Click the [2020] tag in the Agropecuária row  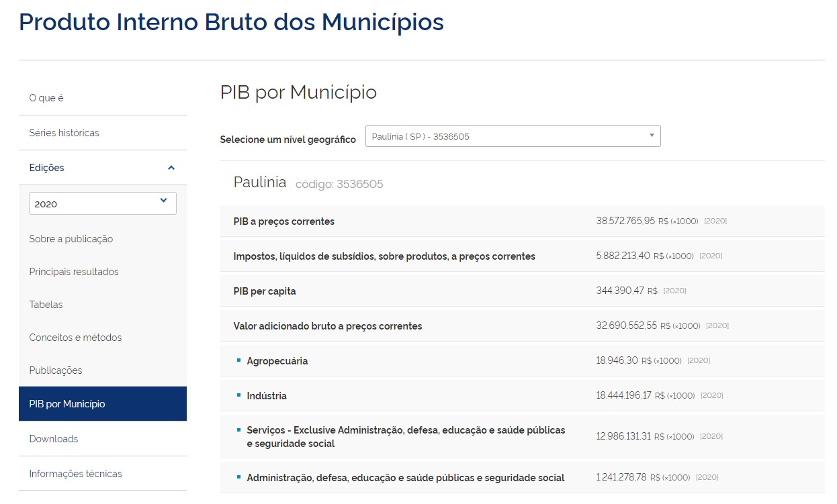click(x=699, y=361)
